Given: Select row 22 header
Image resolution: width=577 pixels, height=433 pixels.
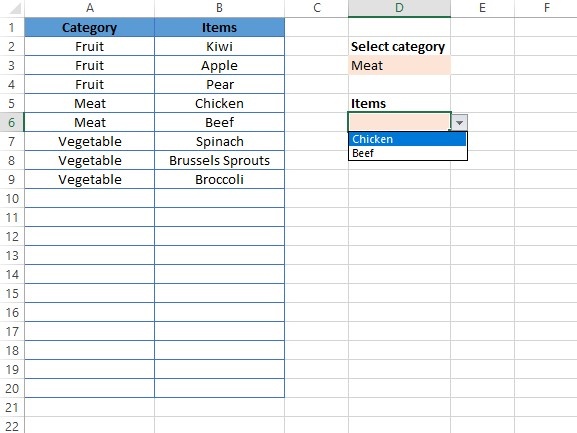Looking at the screenshot, I should [12, 426].
